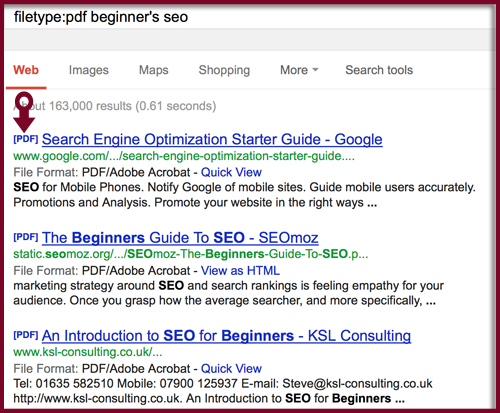Open The Beginners Guide To SEO - SEOmoz
The image size is (500, 413).
click(180, 238)
